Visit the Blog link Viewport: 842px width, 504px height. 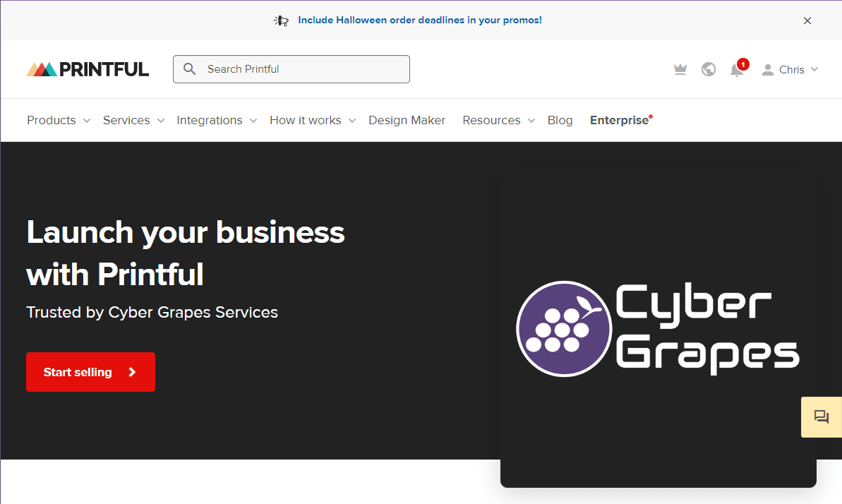(560, 121)
